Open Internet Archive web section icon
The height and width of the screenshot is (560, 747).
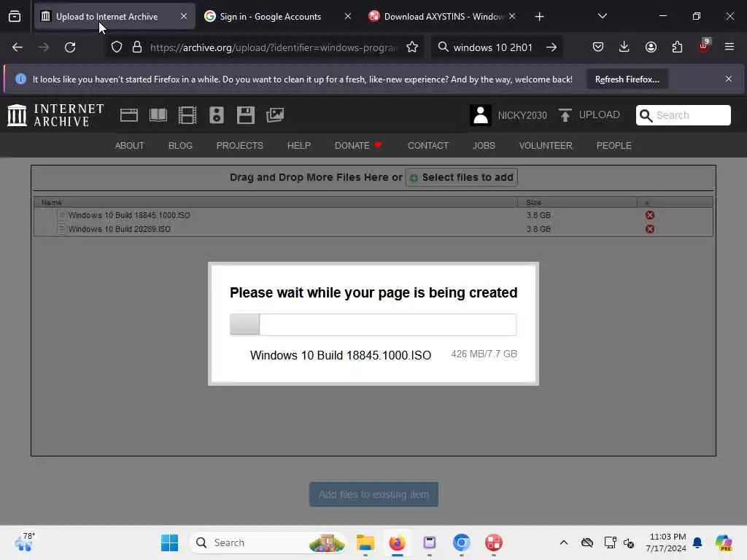tap(129, 115)
